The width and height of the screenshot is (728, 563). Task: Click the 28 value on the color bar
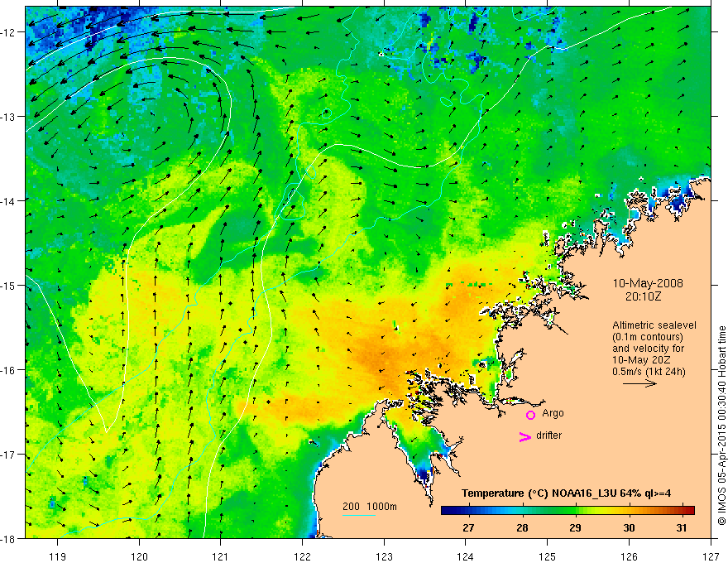tap(522, 527)
